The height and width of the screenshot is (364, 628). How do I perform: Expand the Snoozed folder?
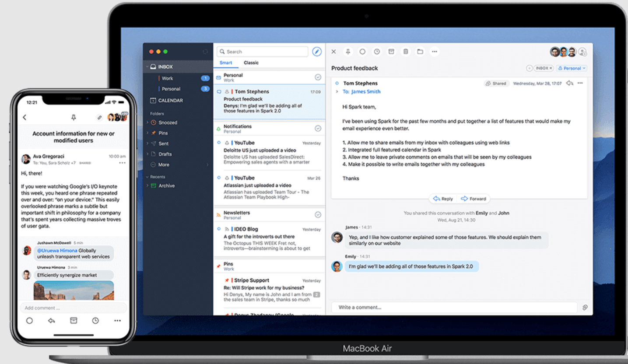point(147,122)
